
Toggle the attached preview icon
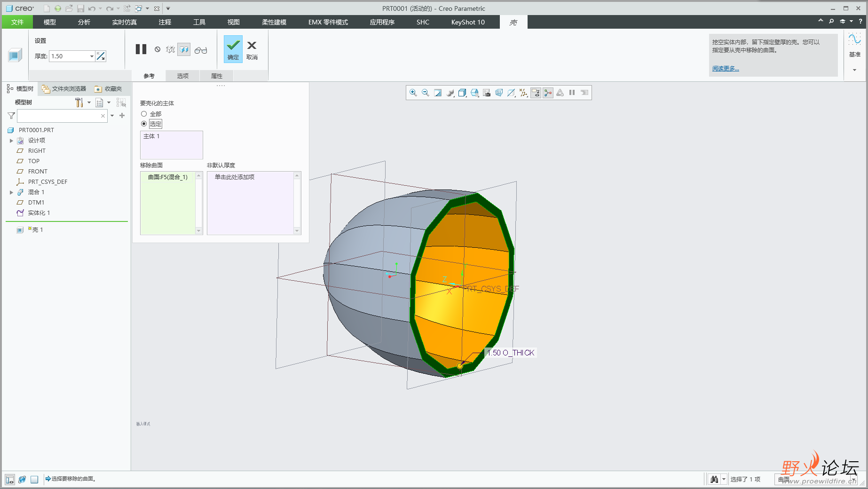pyautogui.click(x=184, y=49)
